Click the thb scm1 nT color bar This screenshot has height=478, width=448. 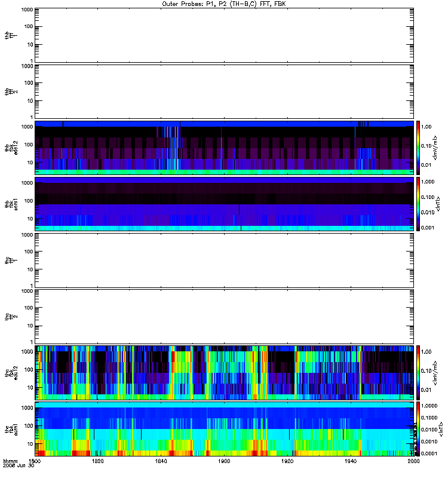[418, 204]
